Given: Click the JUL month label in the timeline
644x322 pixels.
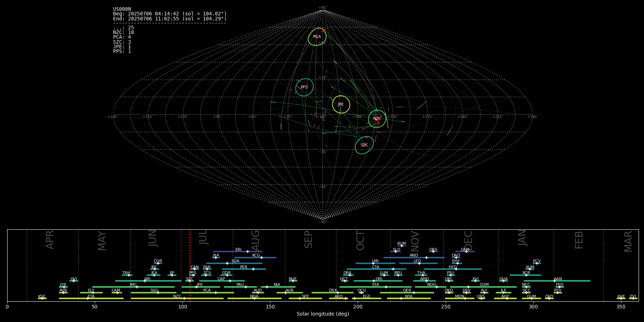Looking at the screenshot, I should 203,237.
